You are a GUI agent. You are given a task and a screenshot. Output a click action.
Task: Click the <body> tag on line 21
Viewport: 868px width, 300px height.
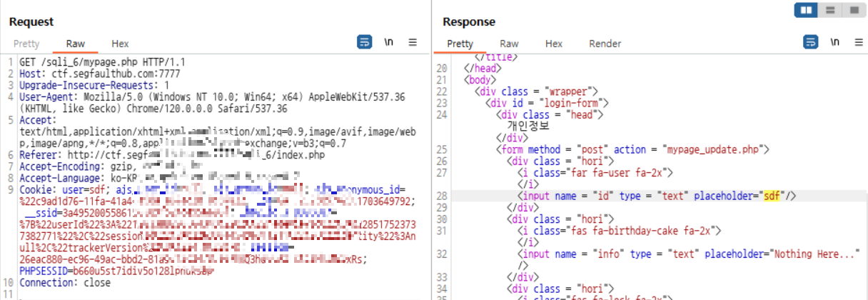tap(480, 80)
